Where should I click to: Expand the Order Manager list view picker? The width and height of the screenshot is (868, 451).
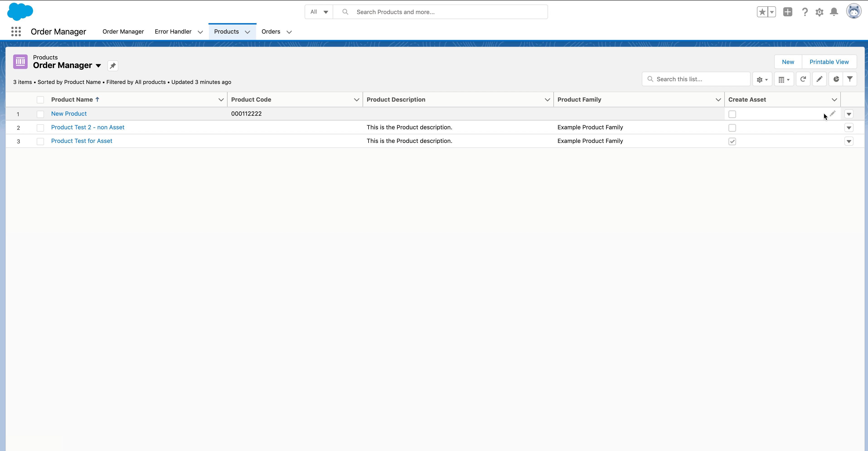(98, 66)
